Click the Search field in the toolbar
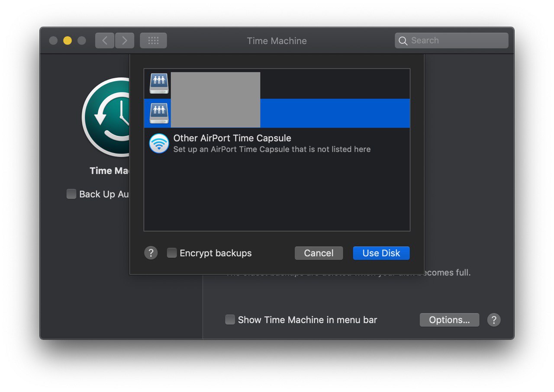 tap(451, 41)
